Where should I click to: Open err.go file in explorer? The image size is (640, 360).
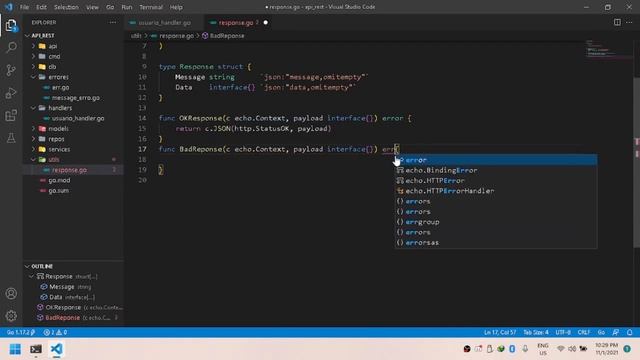[x=60, y=87]
